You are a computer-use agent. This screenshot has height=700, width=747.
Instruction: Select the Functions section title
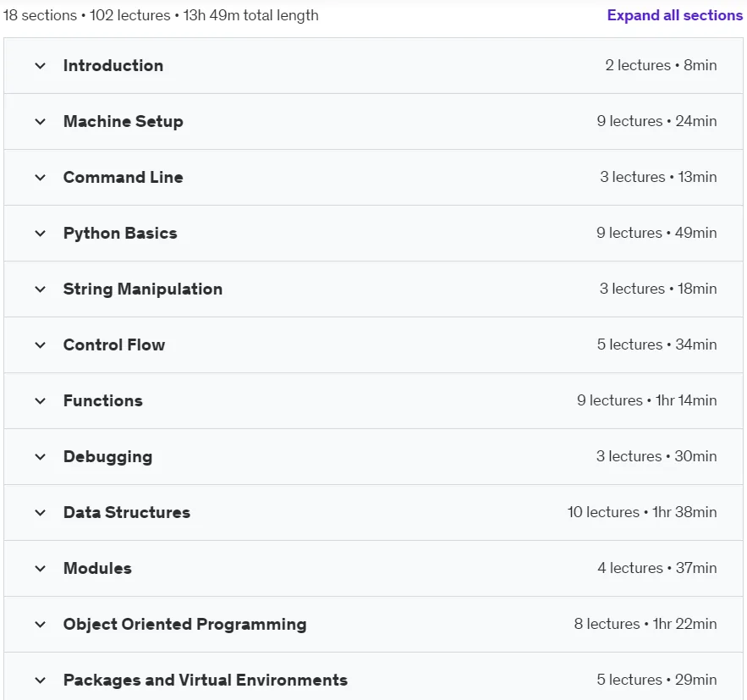(x=103, y=400)
